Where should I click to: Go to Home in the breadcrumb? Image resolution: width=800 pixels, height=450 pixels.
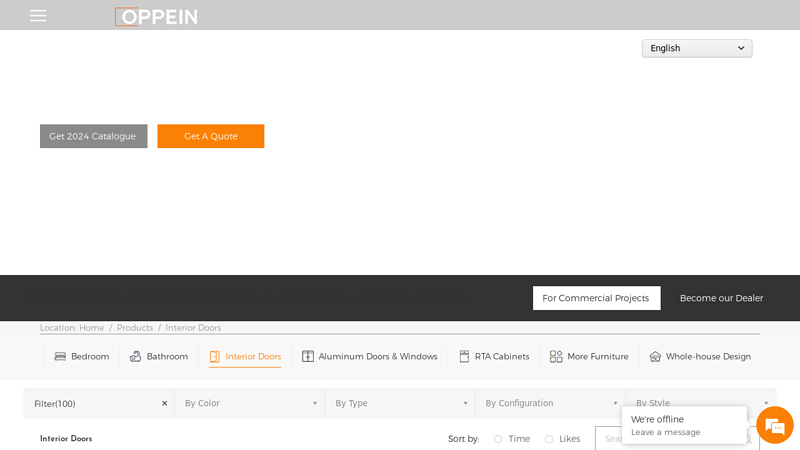tap(91, 328)
